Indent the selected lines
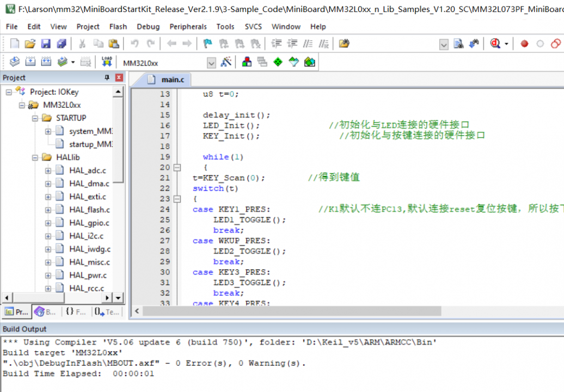The image size is (564, 392). pos(276,44)
